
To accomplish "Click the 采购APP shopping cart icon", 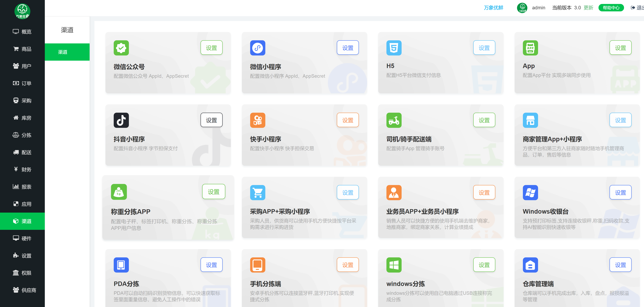I will pos(258,192).
